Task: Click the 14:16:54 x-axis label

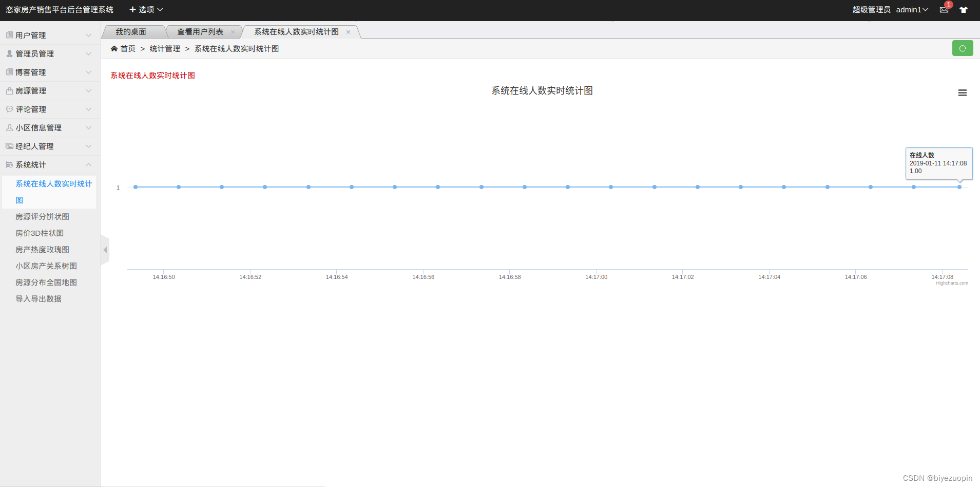Action: [x=337, y=277]
